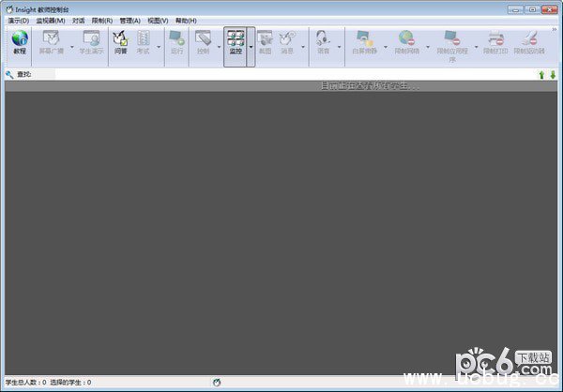Click the 学生演示 student demo icon
This screenshot has height=392, width=563.
point(90,43)
